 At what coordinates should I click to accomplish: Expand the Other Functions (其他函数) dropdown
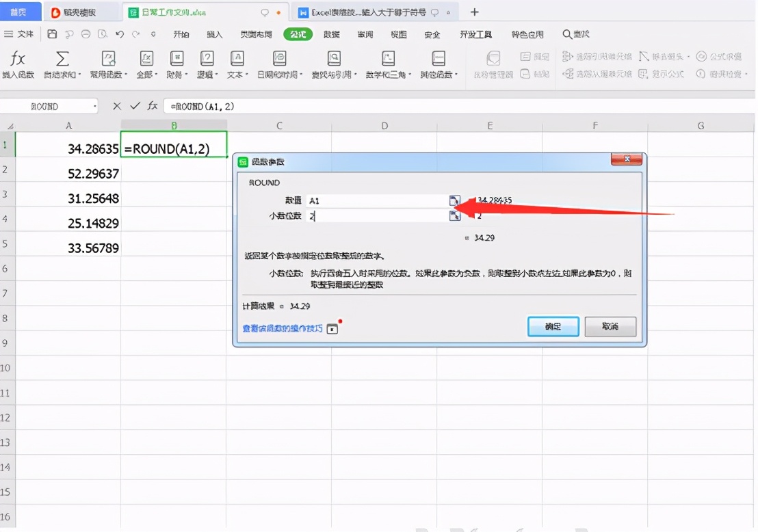click(439, 75)
